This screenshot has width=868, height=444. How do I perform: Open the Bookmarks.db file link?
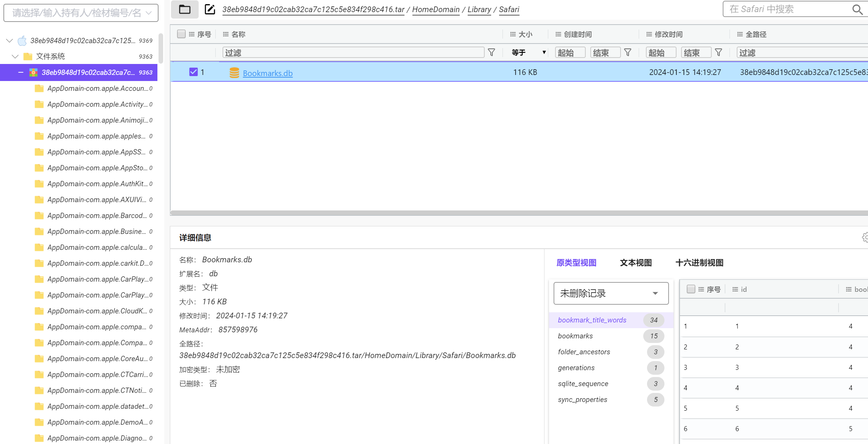click(x=268, y=73)
